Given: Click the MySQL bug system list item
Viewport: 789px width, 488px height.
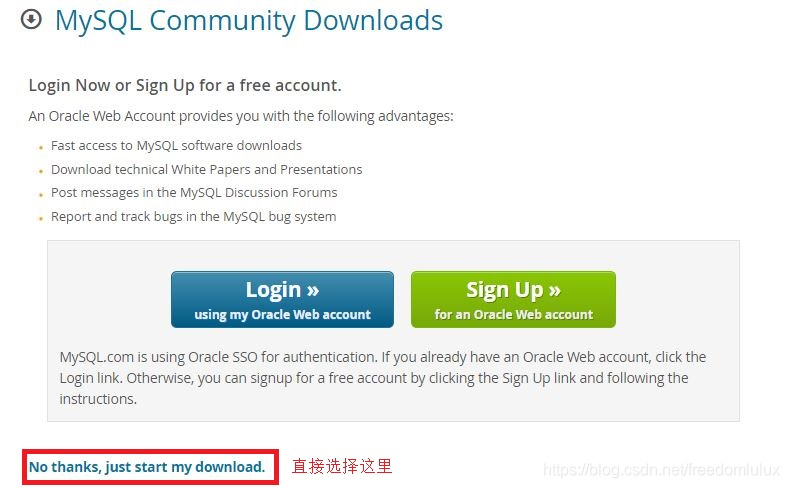Looking at the screenshot, I should tap(194, 217).
